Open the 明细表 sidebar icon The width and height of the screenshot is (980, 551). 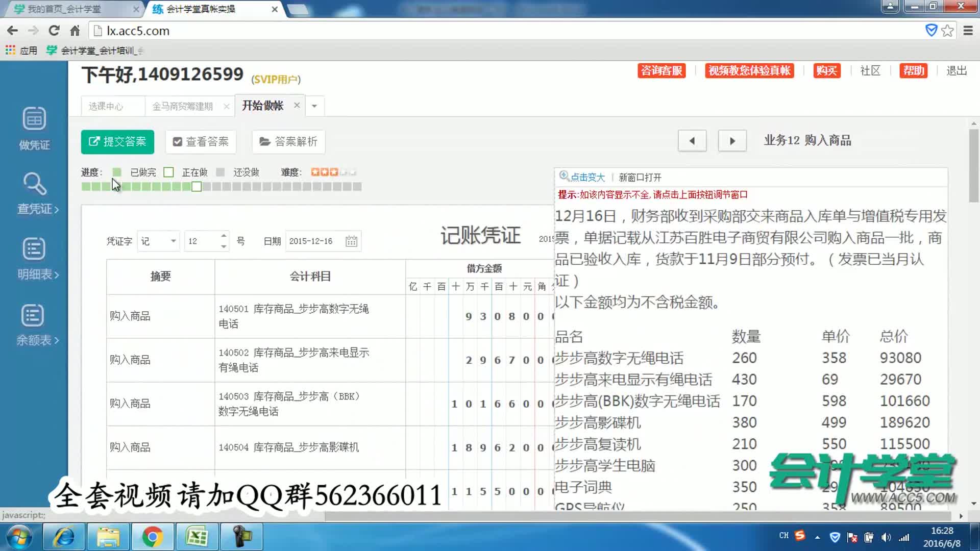34,249
